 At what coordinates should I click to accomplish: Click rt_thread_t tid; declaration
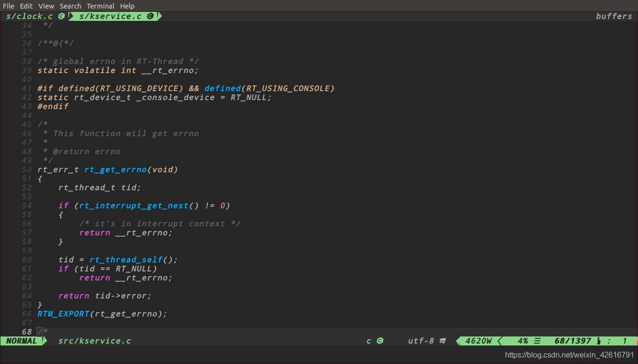tap(100, 187)
